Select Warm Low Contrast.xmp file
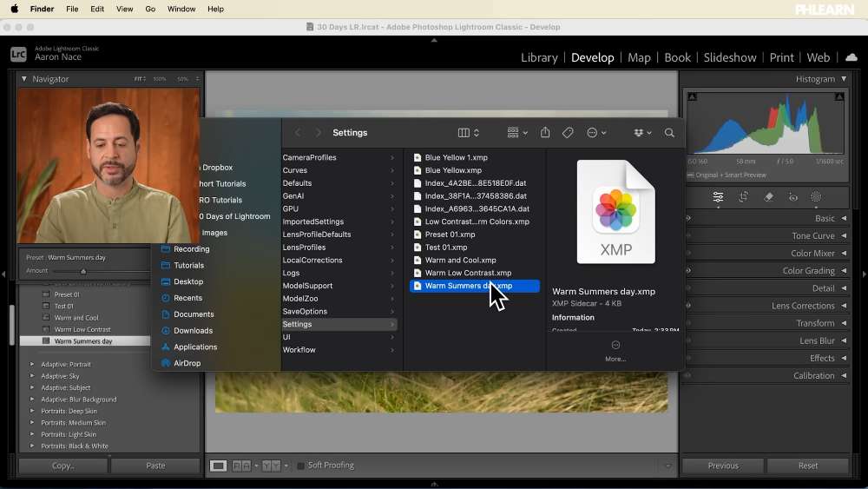The width and height of the screenshot is (868, 489). (x=475, y=273)
